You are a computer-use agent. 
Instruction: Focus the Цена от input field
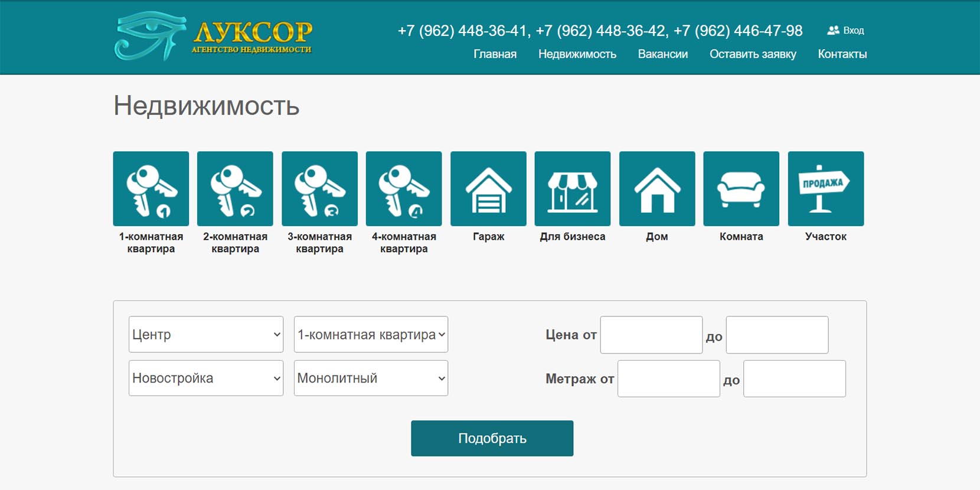[x=651, y=335]
